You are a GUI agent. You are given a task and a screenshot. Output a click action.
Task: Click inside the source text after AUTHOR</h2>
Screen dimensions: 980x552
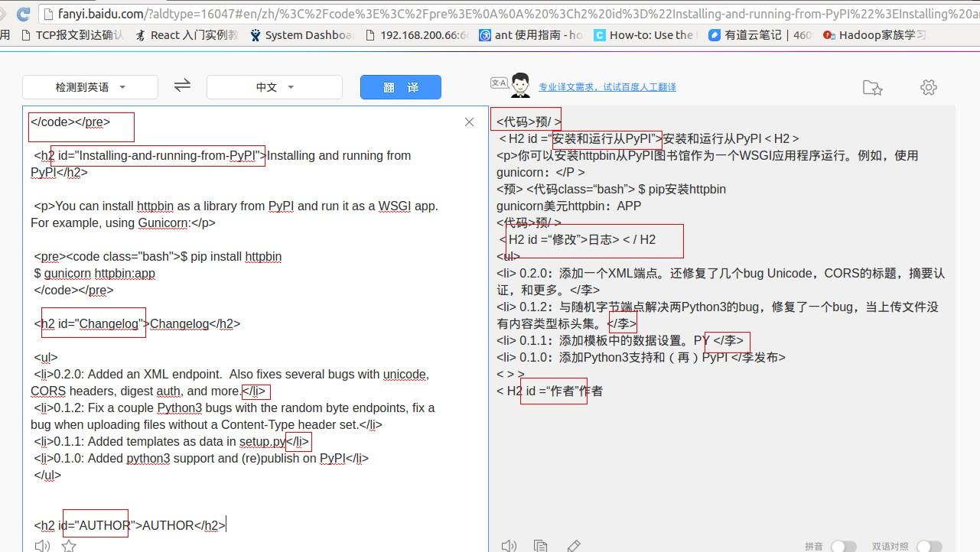point(227,525)
